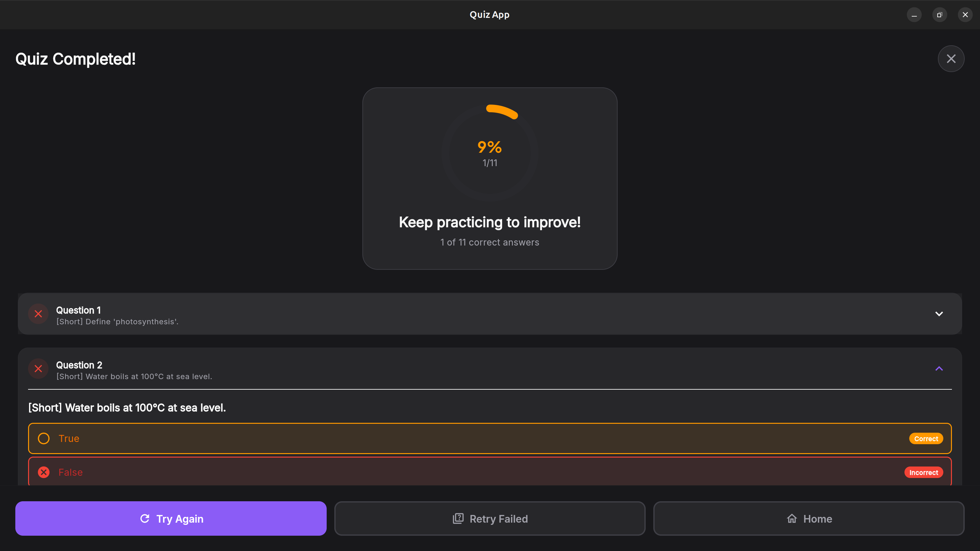Click the Question 2 title text
The image size is (980, 551).
coord(79,365)
